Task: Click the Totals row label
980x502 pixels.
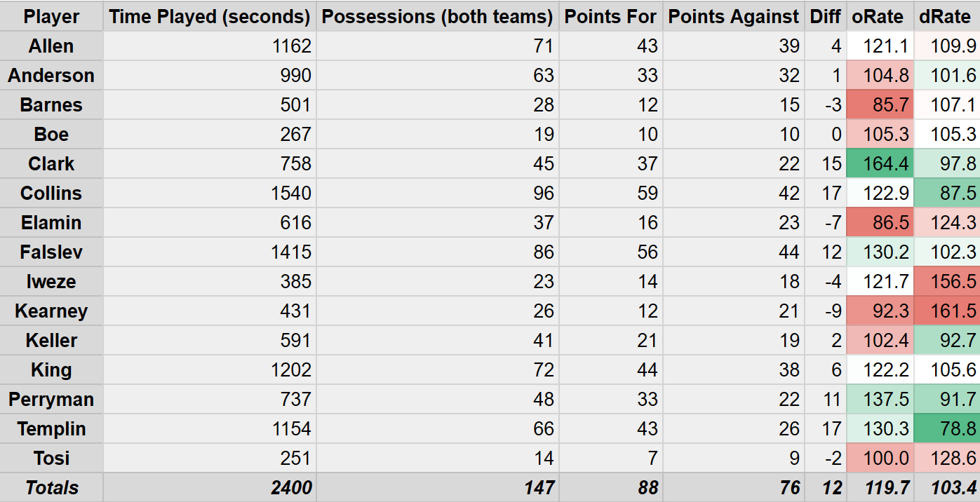Action: 51,488
